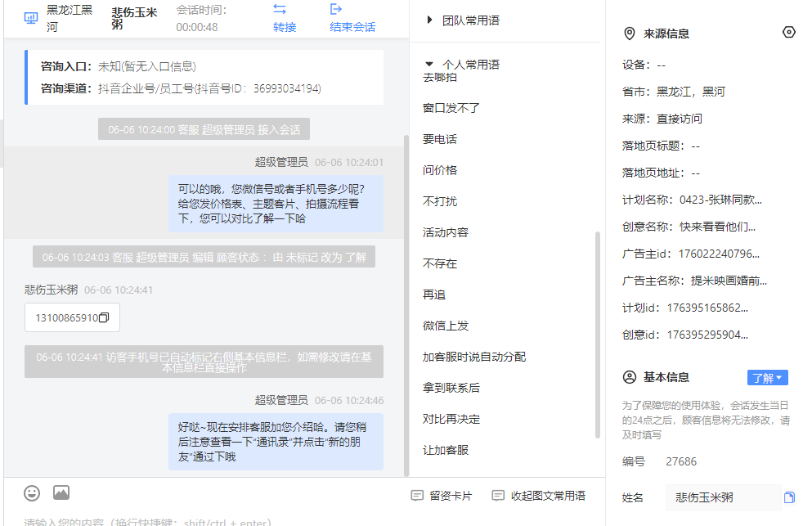The width and height of the screenshot is (812, 526).
Task: Select the 窗口发不了 quick phrase
Action: [451, 108]
